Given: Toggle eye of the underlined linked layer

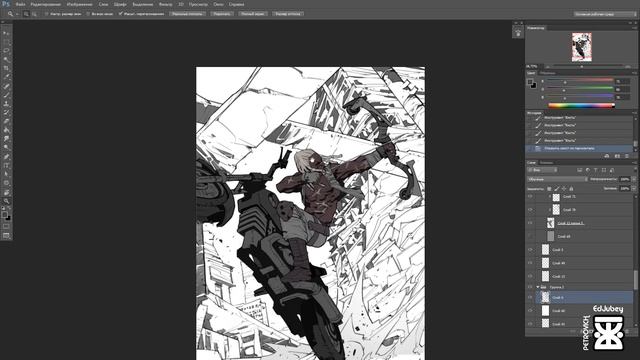Looking at the screenshot, I should [x=530, y=223].
